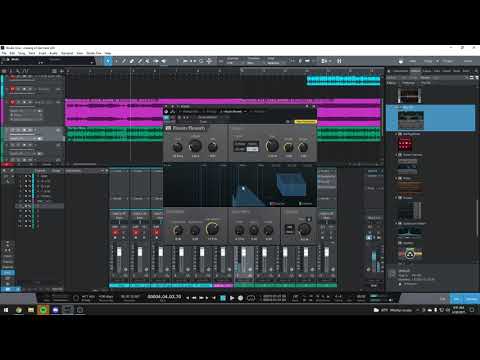480x360 pixels.
Task: Switch to the Files tab in the browser
Action: pyautogui.click(x=437, y=71)
